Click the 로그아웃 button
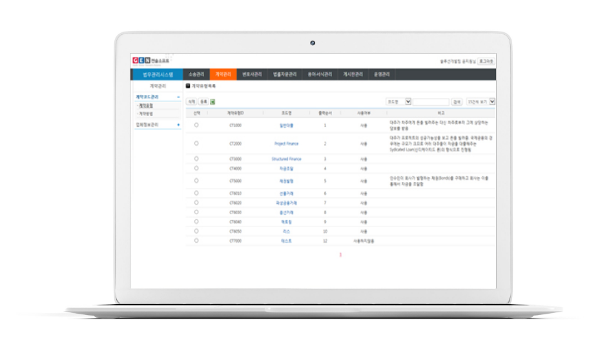 [487, 61]
